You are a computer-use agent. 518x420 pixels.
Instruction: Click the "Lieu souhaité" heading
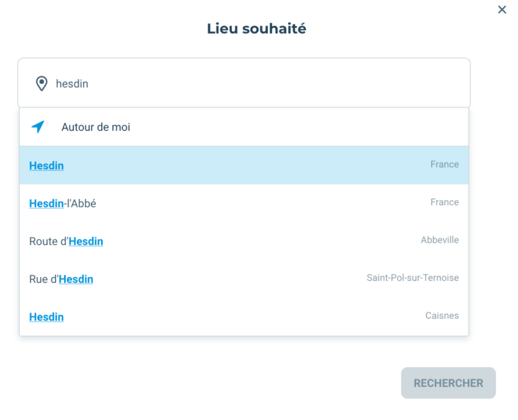click(256, 28)
